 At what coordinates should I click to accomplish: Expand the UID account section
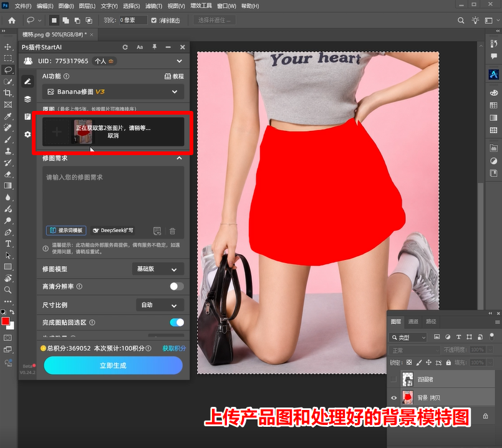pos(180,61)
